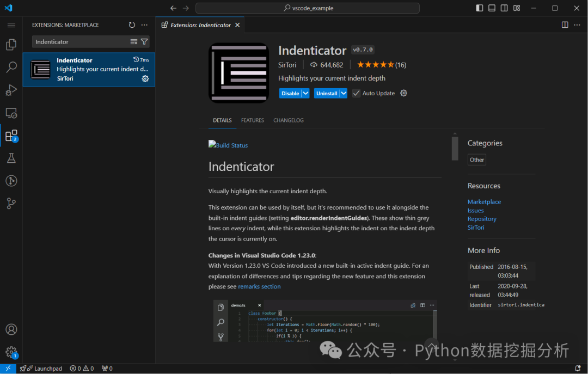Open the Git Graph circular icon

point(11,181)
